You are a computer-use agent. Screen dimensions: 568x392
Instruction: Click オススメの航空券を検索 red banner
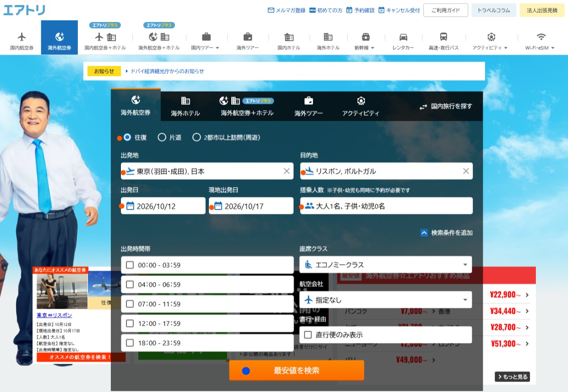(x=81, y=357)
